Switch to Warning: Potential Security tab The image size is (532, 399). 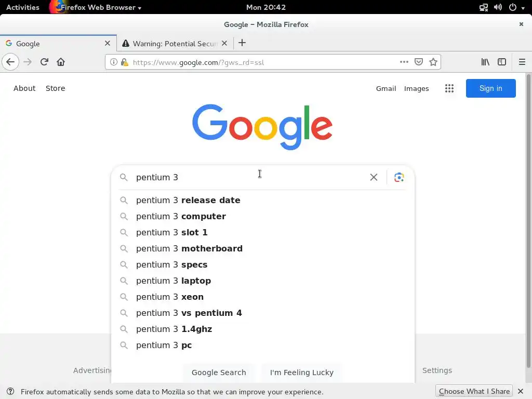(x=175, y=44)
